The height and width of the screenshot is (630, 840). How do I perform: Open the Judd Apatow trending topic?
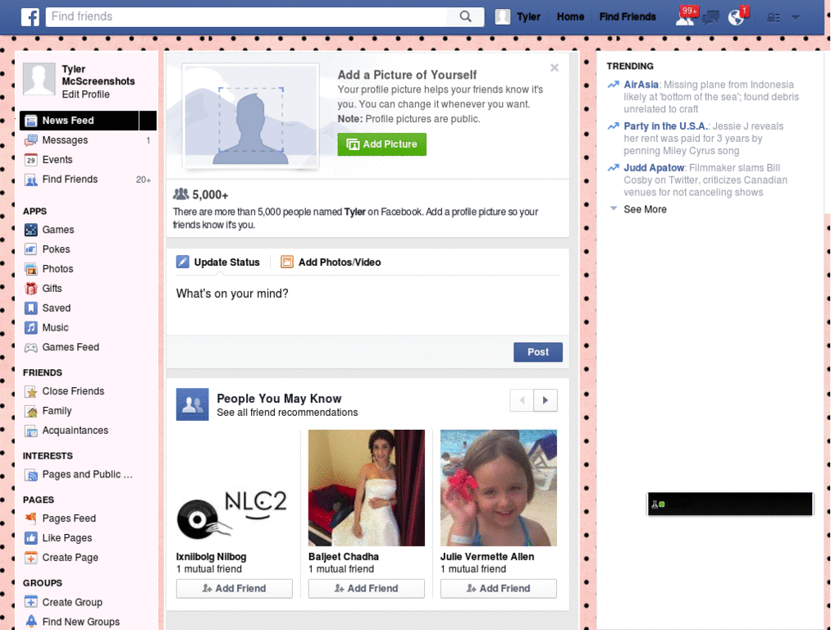coord(654,168)
